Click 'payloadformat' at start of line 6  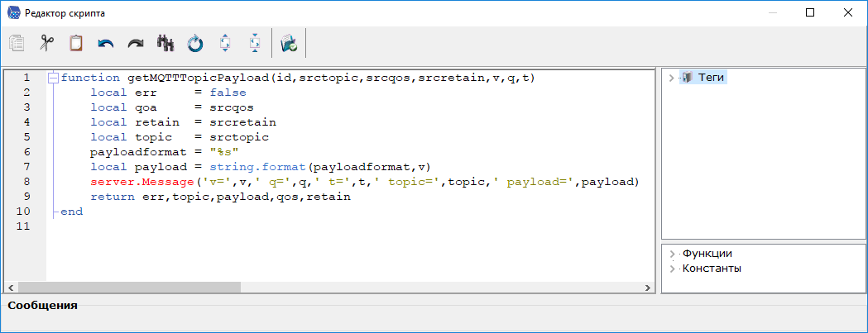click(138, 151)
